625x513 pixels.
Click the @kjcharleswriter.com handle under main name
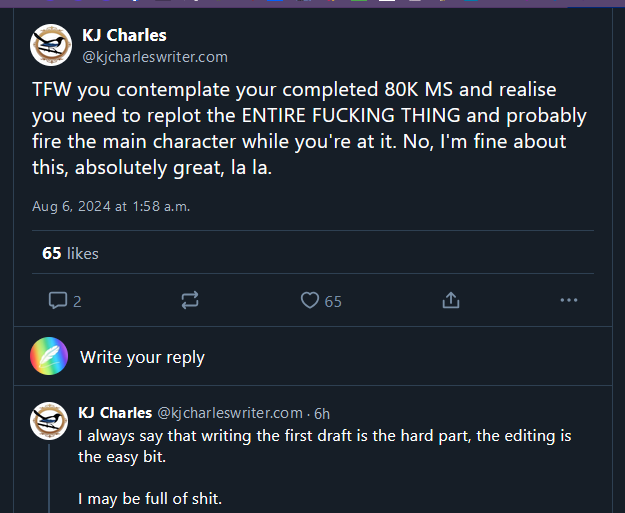click(x=155, y=57)
